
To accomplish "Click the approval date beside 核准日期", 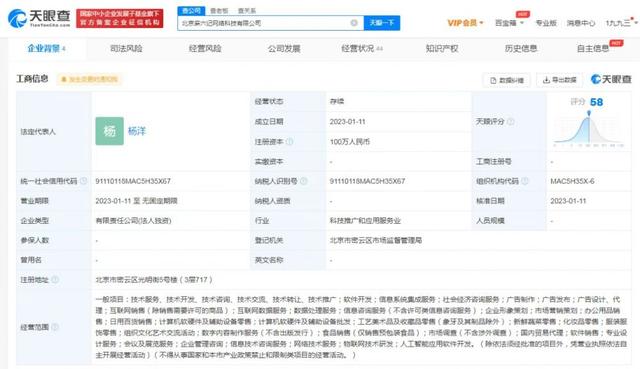I will tap(568, 201).
